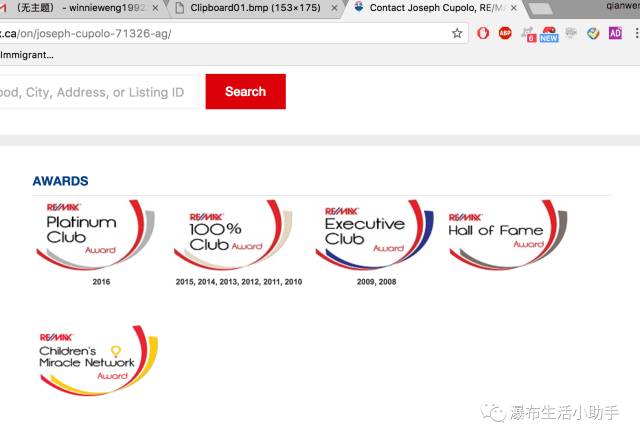Viewport: 640px width, 441px height.
Task: Close the winnieweng1992 mail tab
Action: 156,8
